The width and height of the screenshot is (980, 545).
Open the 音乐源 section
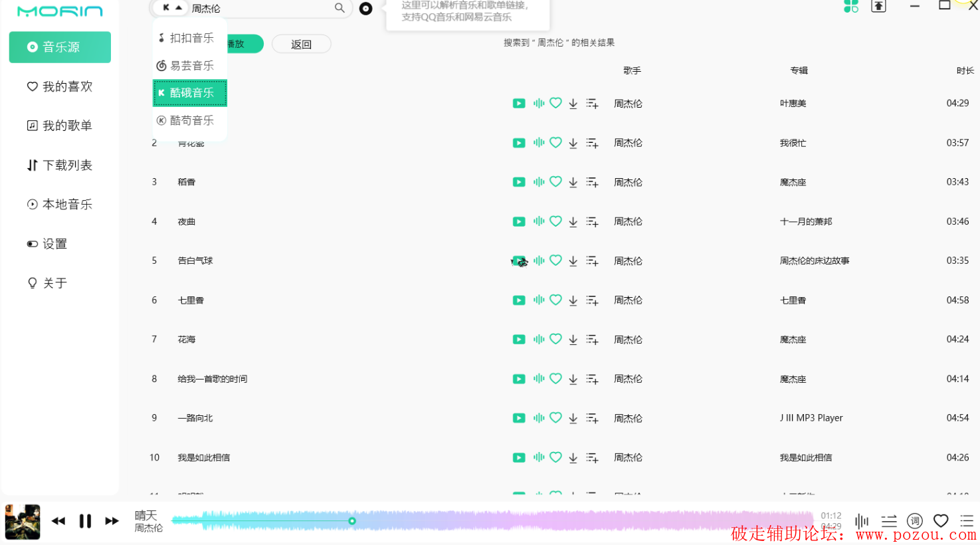pos(60,47)
